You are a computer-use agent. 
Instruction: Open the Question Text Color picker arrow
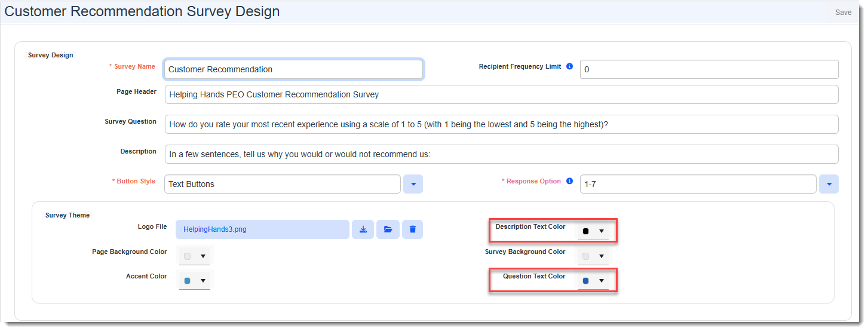point(602,281)
